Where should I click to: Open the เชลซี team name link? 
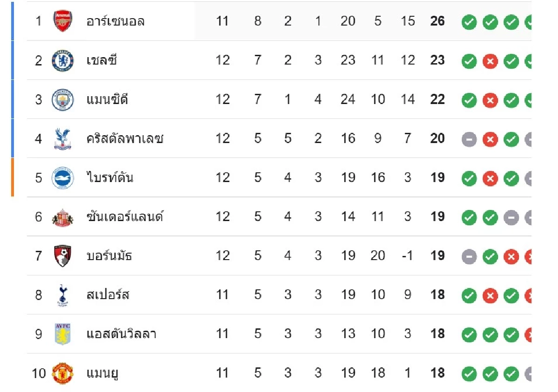(x=101, y=60)
